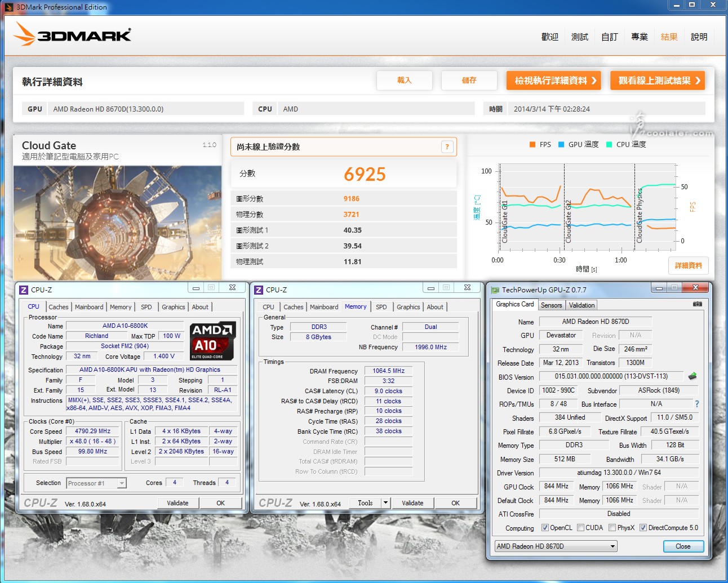
Task: Click the Cloud Gate benchmark thumbnail
Action: [117, 222]
